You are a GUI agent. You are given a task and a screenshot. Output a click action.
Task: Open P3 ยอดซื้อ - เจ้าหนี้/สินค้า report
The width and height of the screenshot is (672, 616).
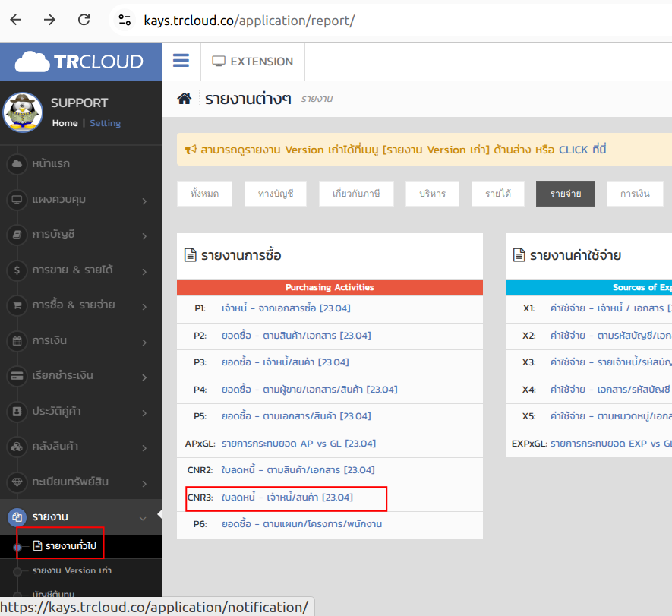click(x=286, y=362)
